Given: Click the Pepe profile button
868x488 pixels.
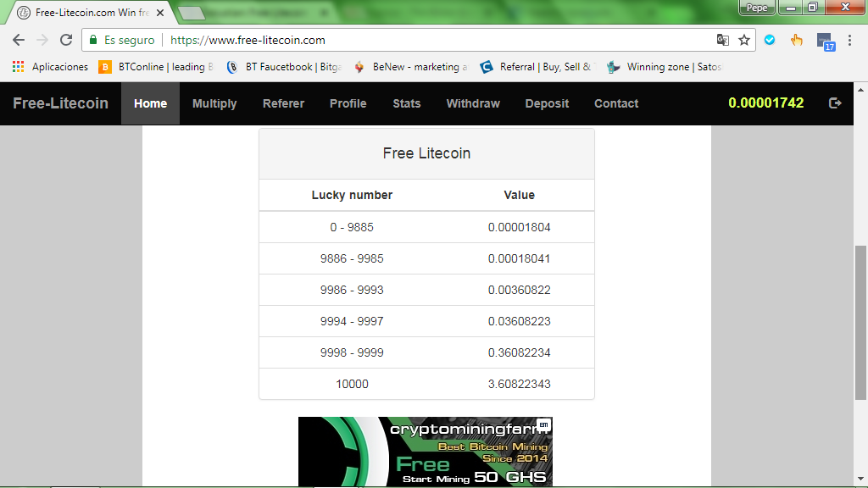Looking at the screenshot, I should 757,7.
